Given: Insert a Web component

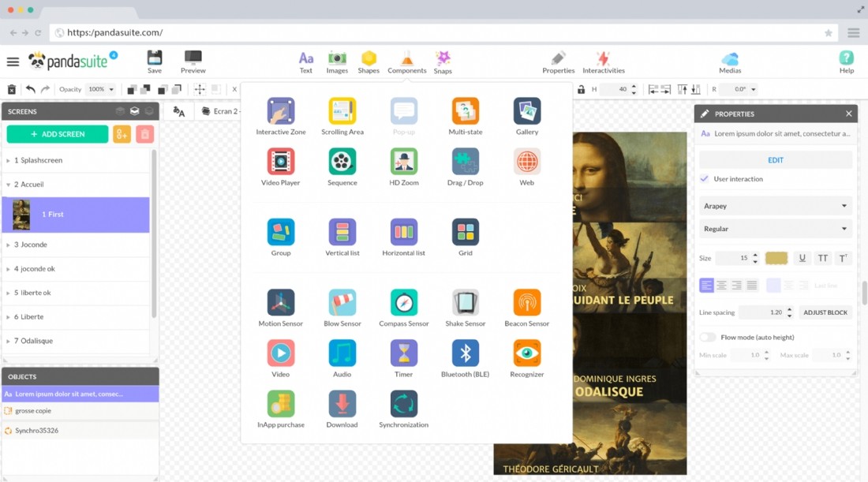Looking at the screenshot, I should (526, 162).
